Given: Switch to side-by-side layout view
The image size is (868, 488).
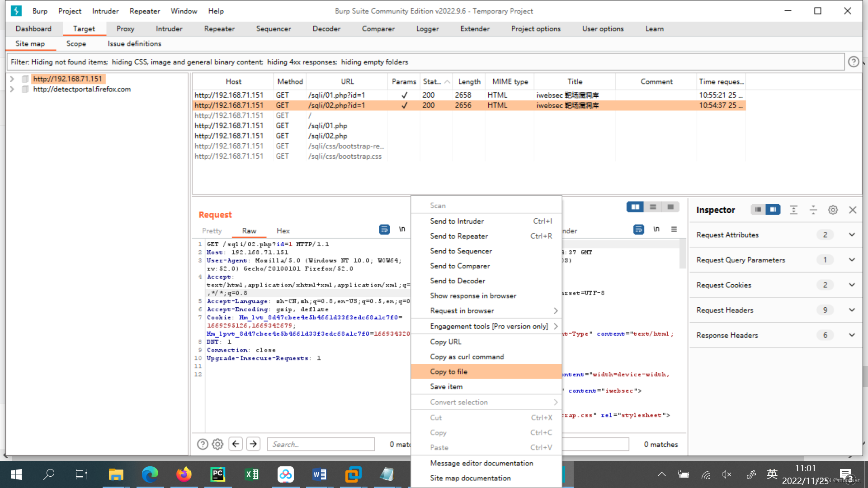Looking at the screenshot, I should point(635,206).
